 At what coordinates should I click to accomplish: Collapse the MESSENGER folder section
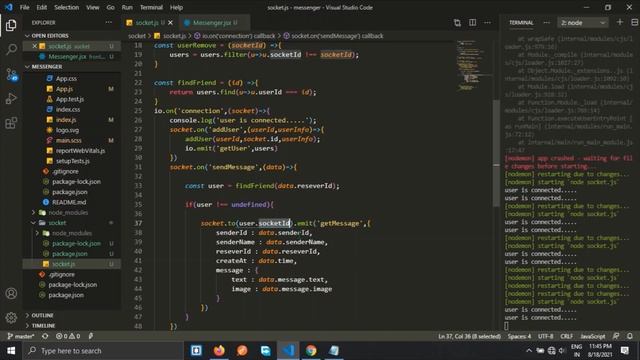click(x=28, y=67)
